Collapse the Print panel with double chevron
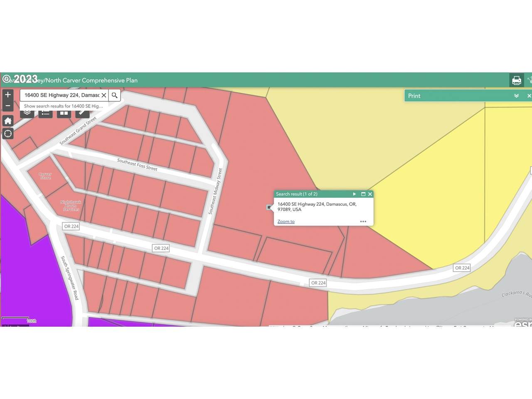The image size is (532, 399). pyautogui.click(x=516, y=96)
